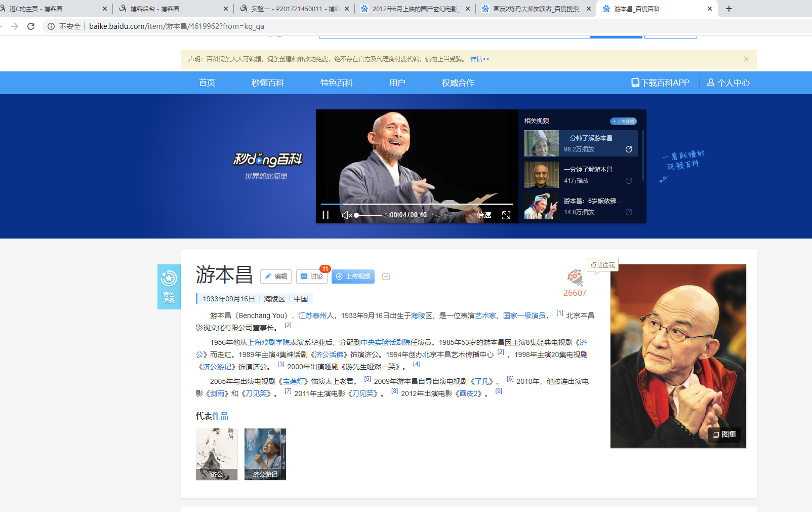Screen dimensions: 812x512
Task: Close the 2012年6月上映的国产玄幻电影 tab
Action: coord(468,9)
